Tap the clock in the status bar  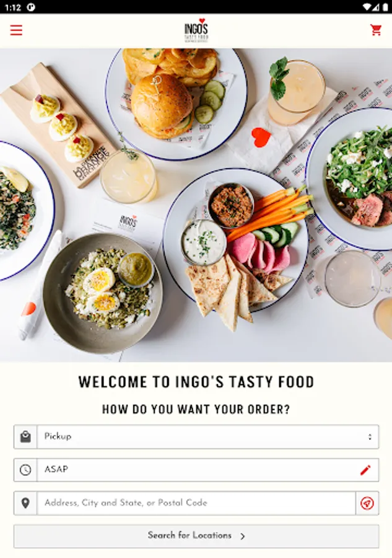[x=13, y=7]
